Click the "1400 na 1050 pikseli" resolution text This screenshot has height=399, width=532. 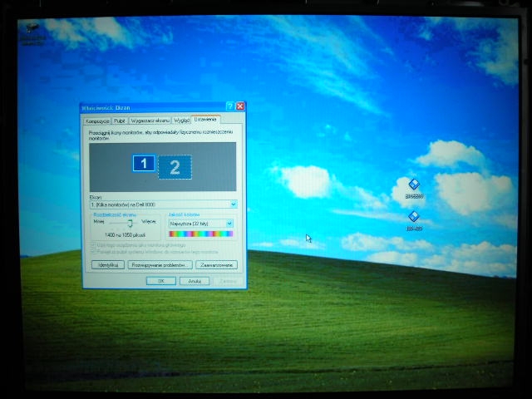(x=125, y=234)
